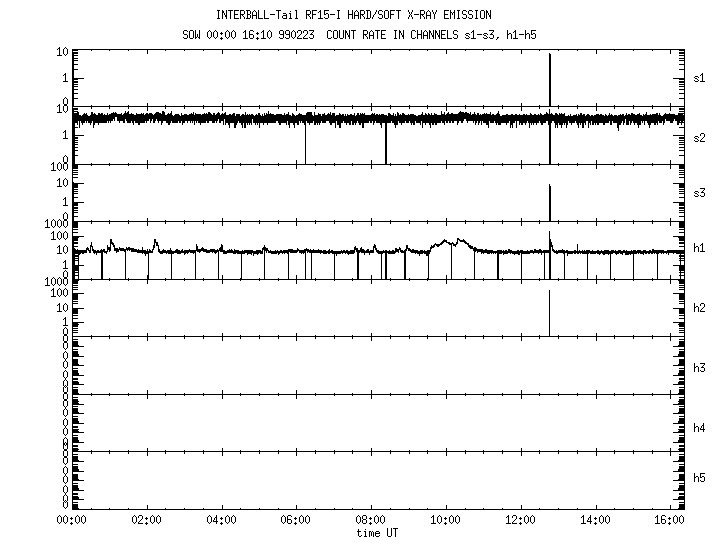Click the 04:00 time axis tick label

221,520
